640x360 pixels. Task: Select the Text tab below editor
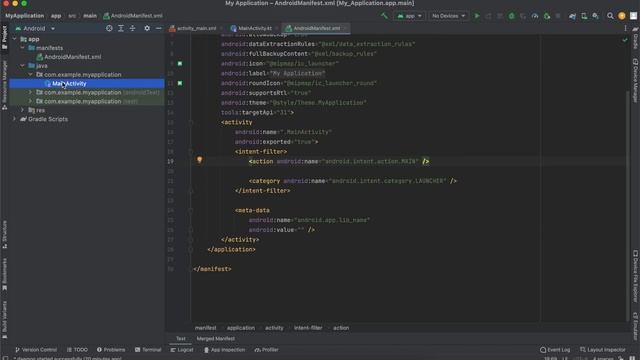(180, 338)
